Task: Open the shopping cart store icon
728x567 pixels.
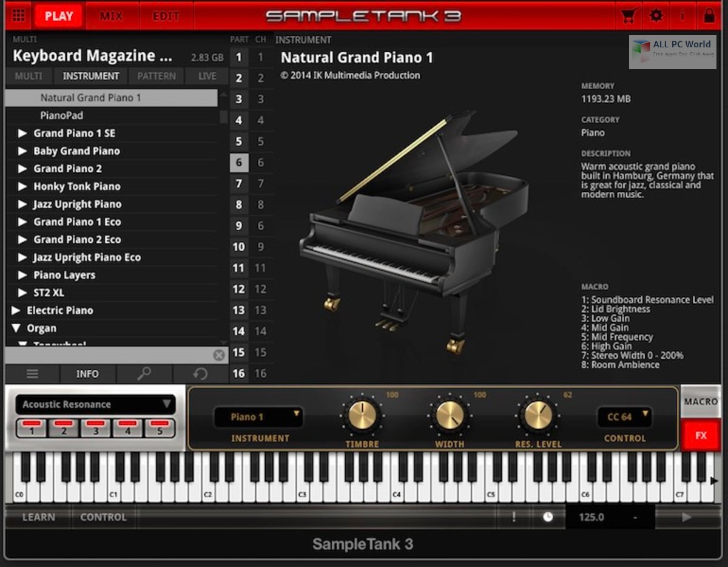Action: click(x=629, y=16)
